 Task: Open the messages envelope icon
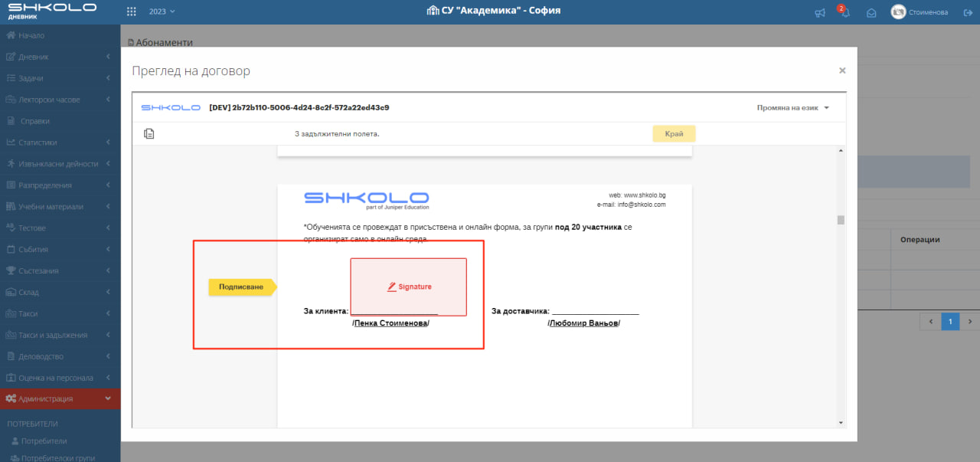[871, 12]
